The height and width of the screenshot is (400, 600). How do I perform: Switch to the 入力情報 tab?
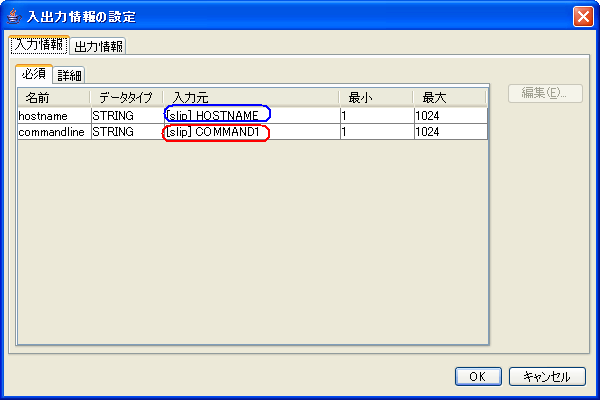click(39, 46)
